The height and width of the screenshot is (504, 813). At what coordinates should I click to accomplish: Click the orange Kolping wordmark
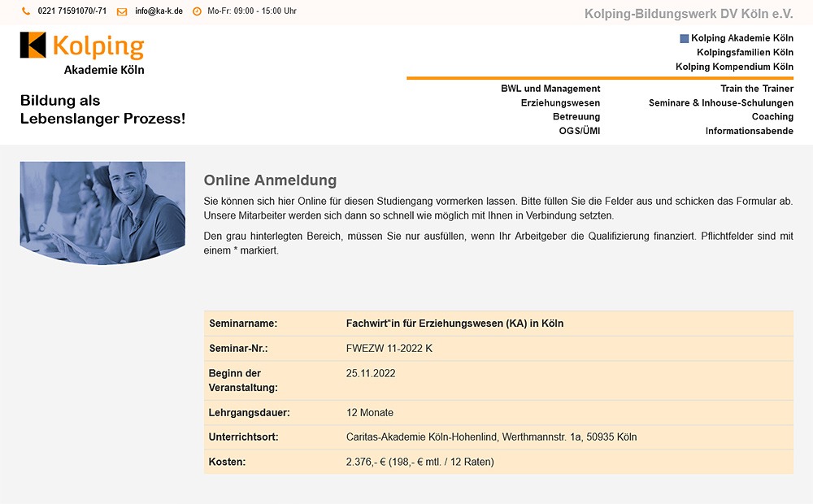[x=98, y=46]
